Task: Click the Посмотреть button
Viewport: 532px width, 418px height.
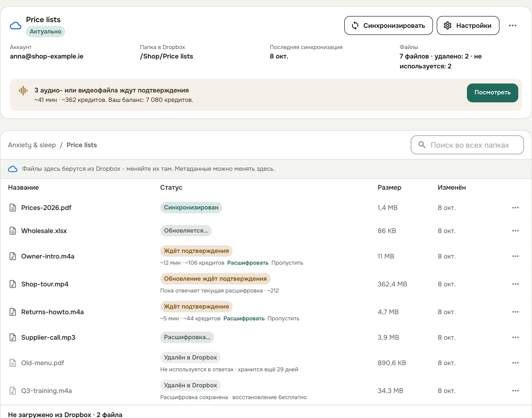Action: coord(492,92)
